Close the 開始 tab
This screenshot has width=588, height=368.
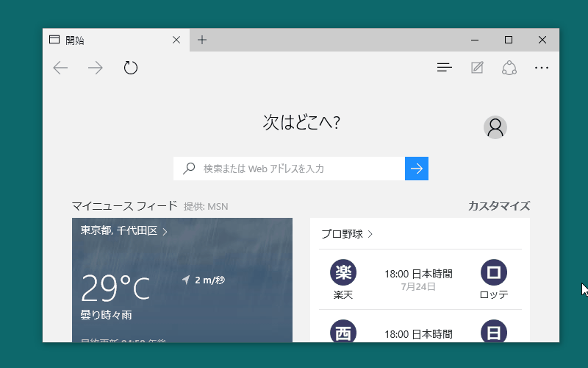coord(176,40)
